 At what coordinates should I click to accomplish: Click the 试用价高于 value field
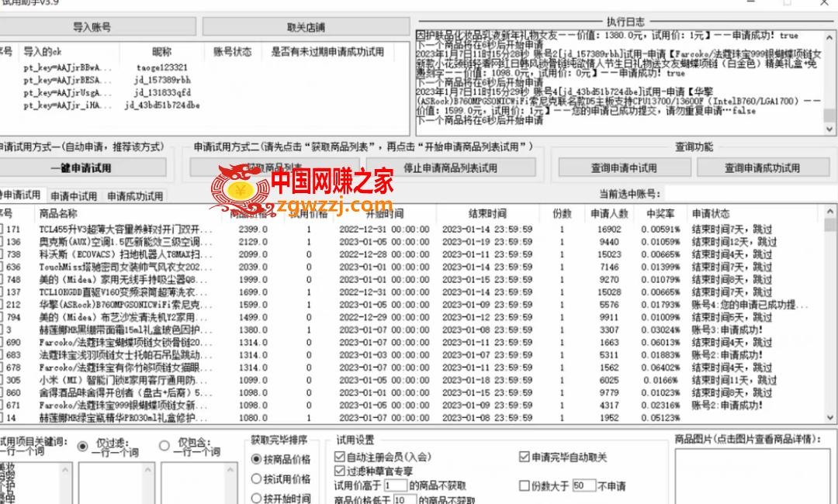(396, 485)
